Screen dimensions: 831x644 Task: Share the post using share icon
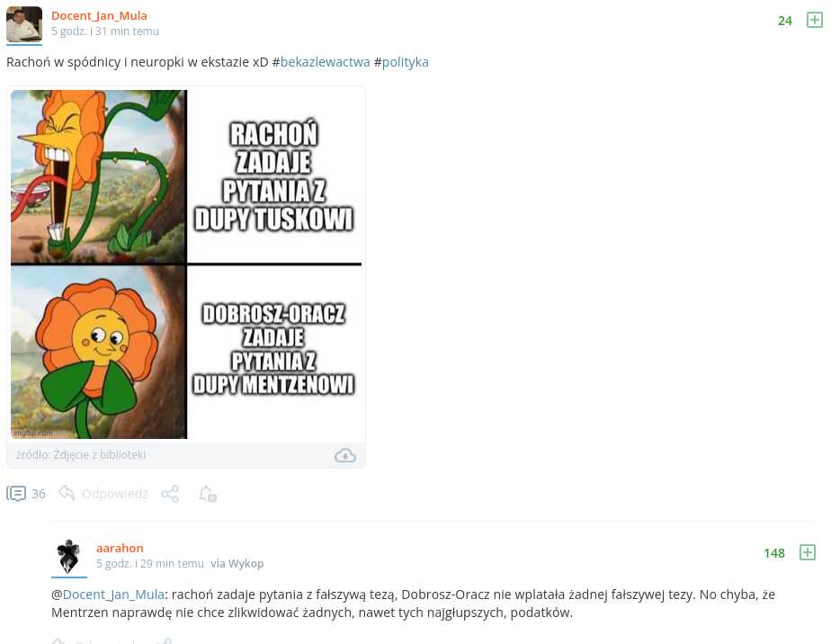pyautogui.click(x=170, y=494)
